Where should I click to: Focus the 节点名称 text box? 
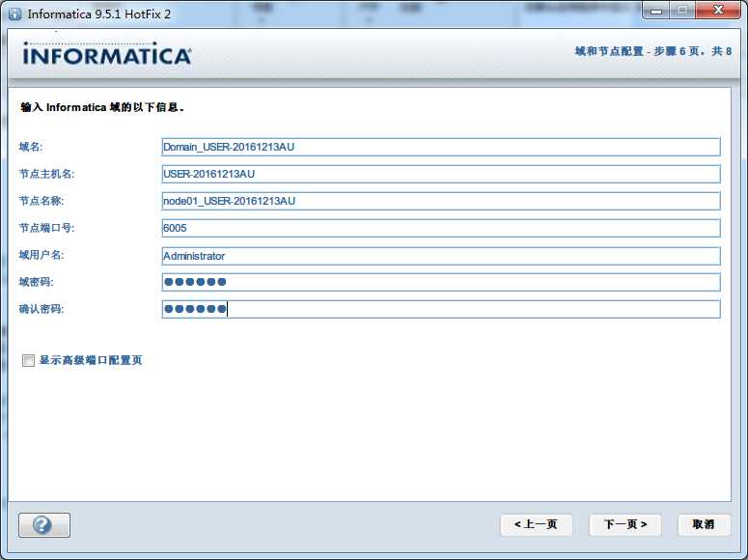441,201
